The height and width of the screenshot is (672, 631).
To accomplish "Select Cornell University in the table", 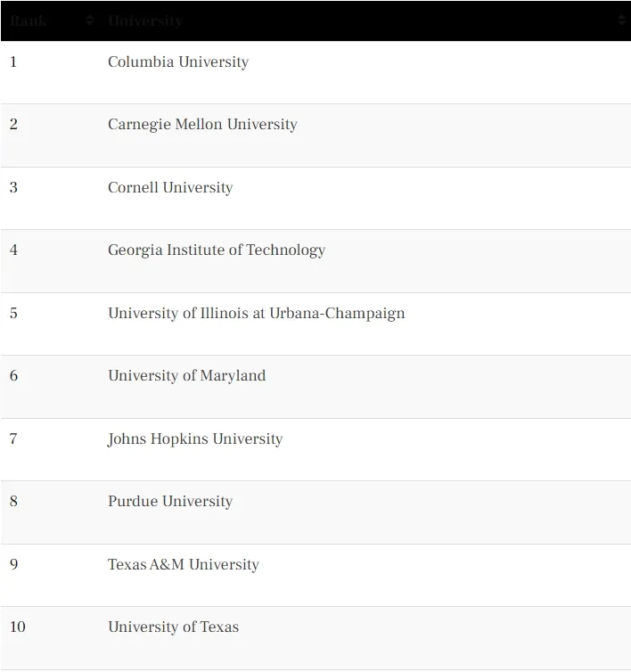I will point(170,187).
